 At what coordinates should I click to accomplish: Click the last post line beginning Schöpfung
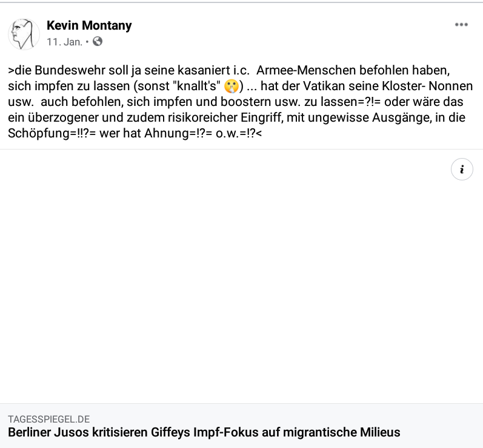click(x=135, y=134)
